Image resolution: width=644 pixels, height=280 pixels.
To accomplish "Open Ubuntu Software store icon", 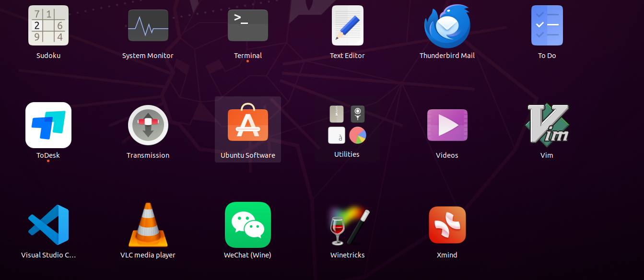I will 248,122.
